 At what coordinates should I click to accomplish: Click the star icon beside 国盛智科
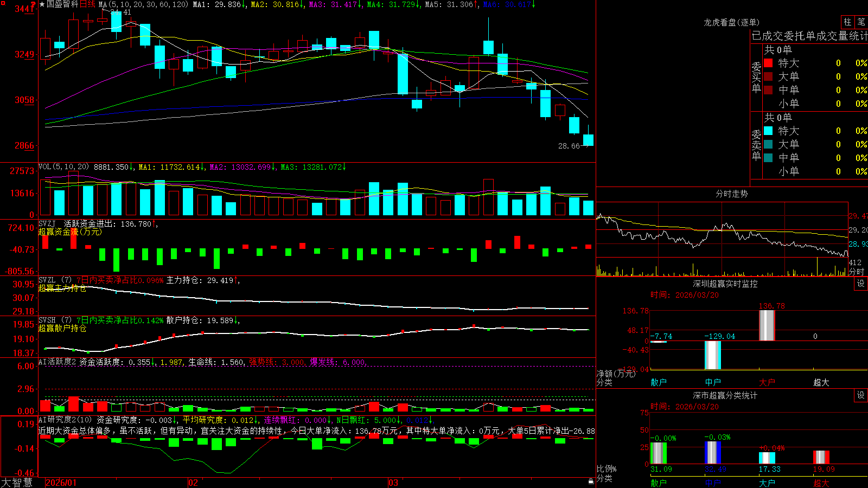(42, 4)
